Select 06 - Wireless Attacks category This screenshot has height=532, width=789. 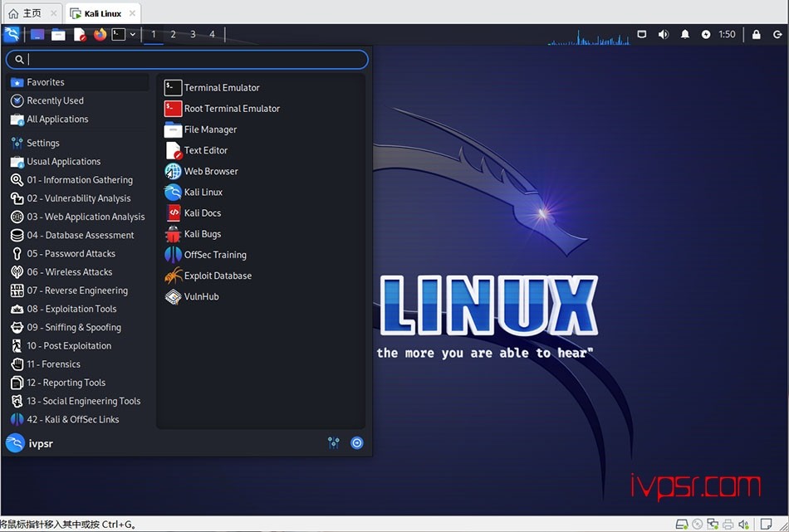pos(78,272)
